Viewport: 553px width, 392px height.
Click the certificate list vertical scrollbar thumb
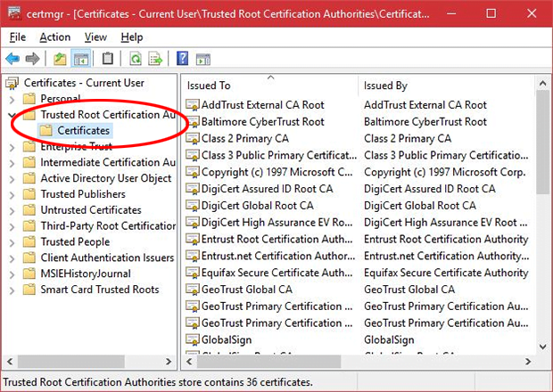point(543,143)
